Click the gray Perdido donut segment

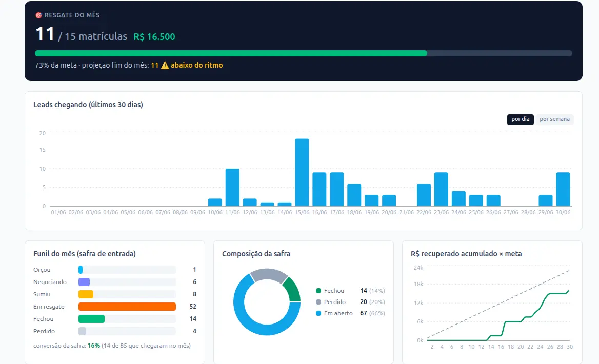pos(268,274)
